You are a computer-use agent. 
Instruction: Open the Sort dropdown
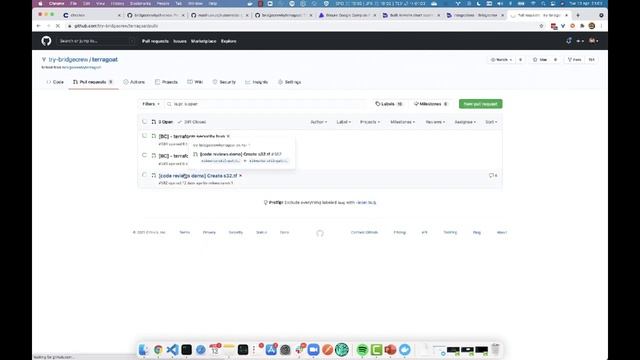(x=491, y=122)
